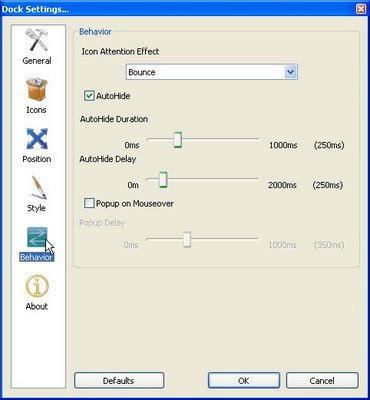Open the About info icon

coord(37,286)
